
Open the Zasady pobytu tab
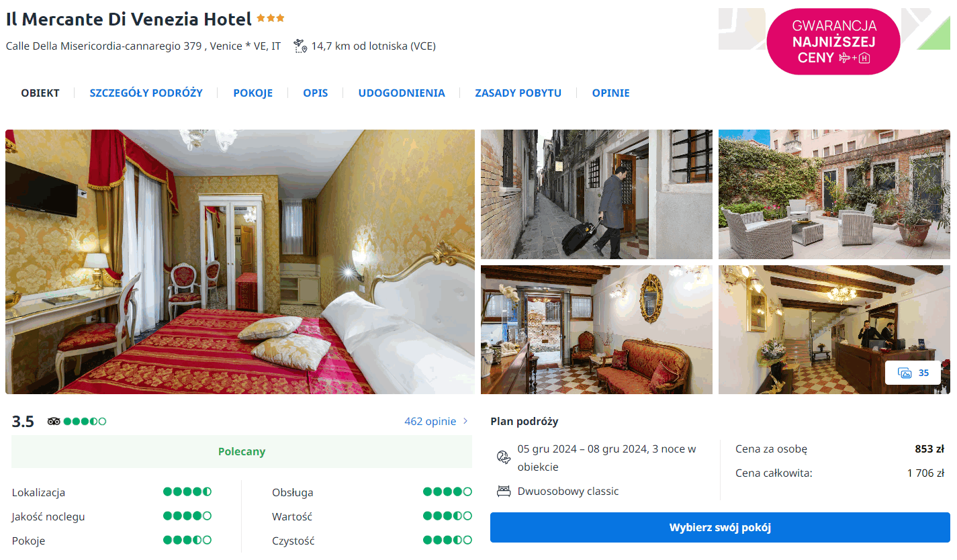click(x=518, y=93)
